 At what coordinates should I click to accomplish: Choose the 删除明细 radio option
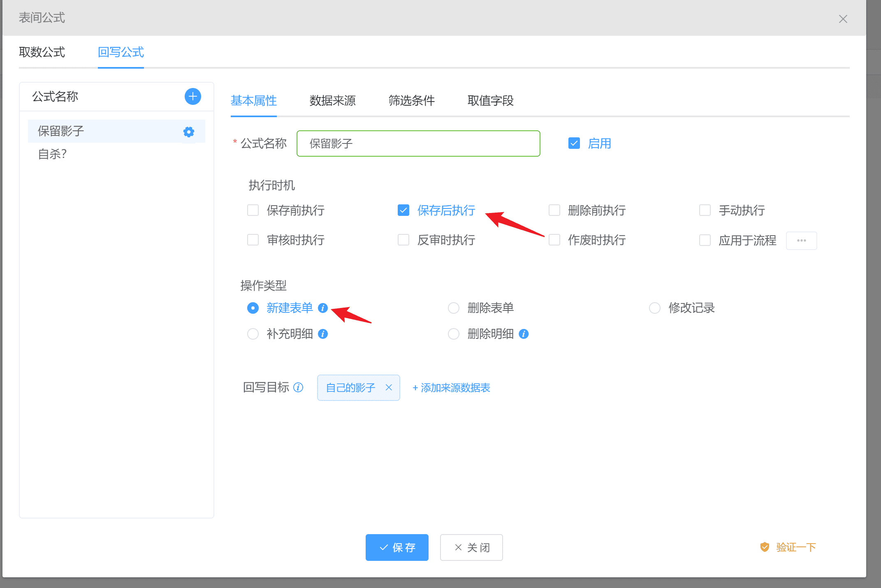point(454,334)
